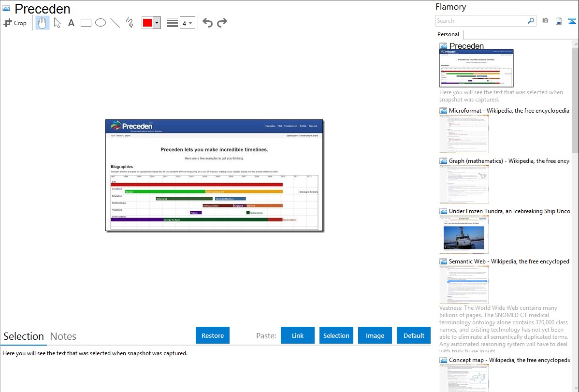Viewport: 579px width, 392px height.
Task: Select Microformat - Wikipedia title text
Action: 509,111
